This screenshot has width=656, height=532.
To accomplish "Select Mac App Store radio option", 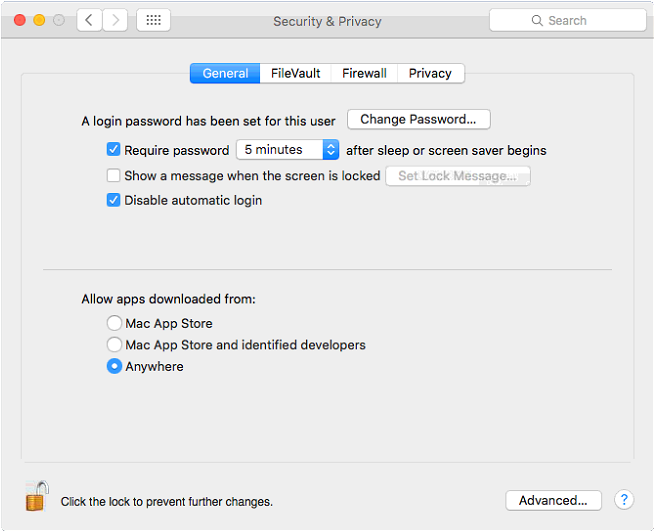I will point(114,323).
